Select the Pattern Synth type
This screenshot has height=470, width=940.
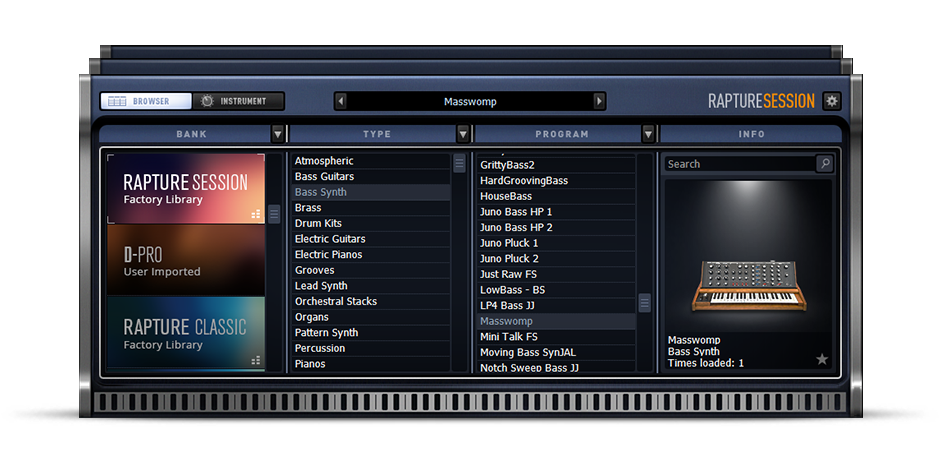point(370,332)
